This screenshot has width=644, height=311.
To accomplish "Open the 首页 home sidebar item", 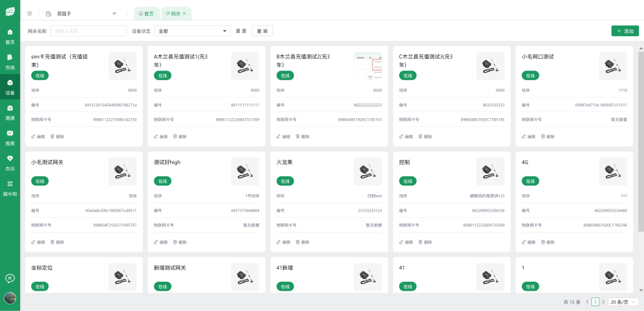I will coord(10,37).
